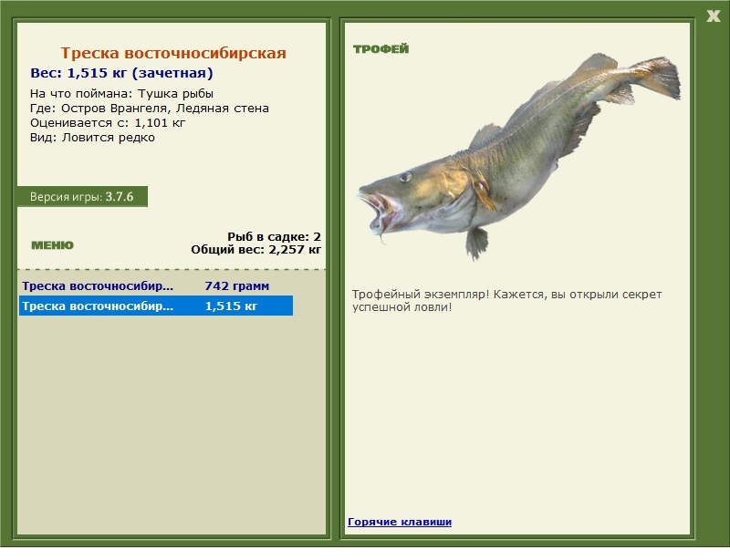Click the ТРОФЕЙ heading
Image resolution: width=730 pixels, height=560 pixels.
[381, 49]
